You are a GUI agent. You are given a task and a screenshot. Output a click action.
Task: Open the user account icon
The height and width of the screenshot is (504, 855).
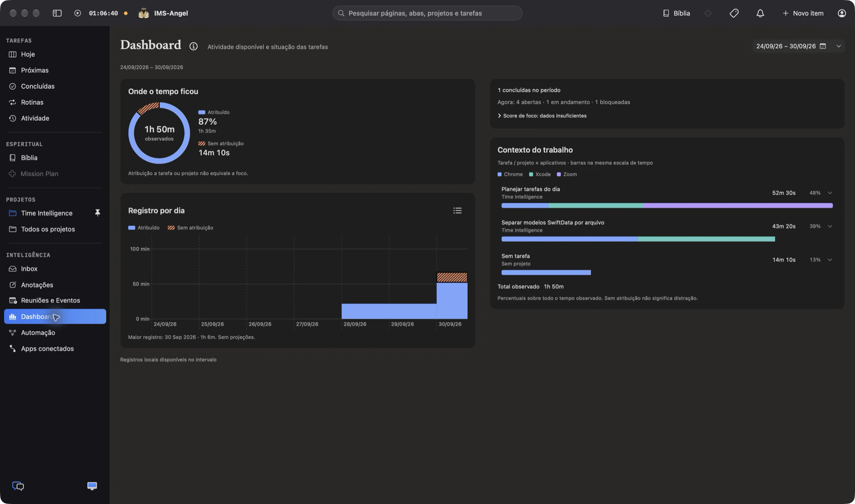click(x=842, y=13)
